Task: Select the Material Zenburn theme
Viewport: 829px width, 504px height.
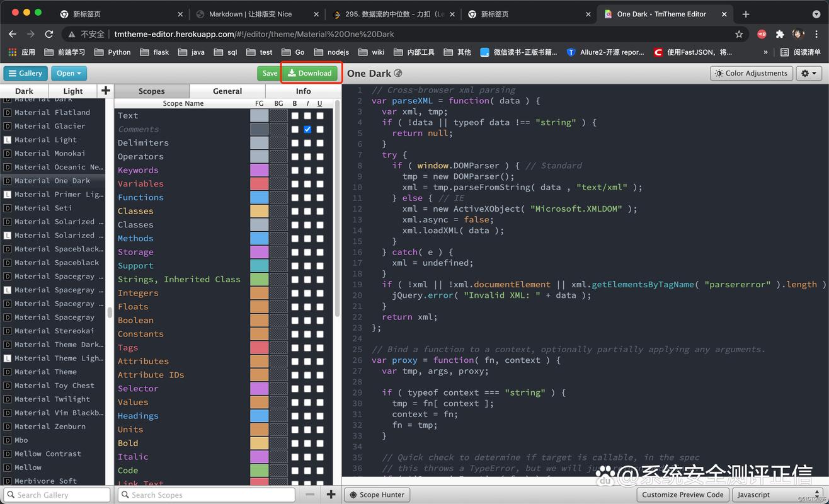Action: 53,427
